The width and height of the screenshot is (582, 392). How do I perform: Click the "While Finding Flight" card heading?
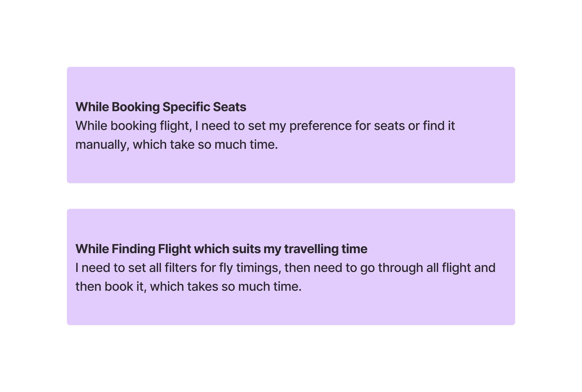(221, 249)
